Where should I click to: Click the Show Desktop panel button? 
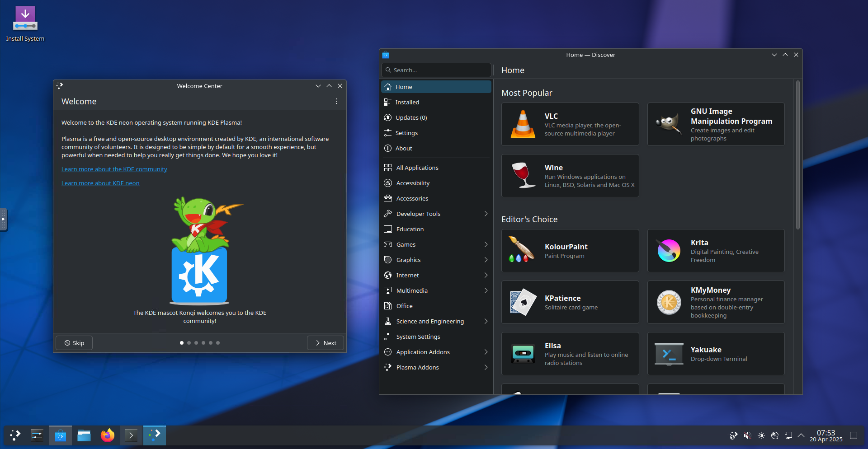(854, 435)
